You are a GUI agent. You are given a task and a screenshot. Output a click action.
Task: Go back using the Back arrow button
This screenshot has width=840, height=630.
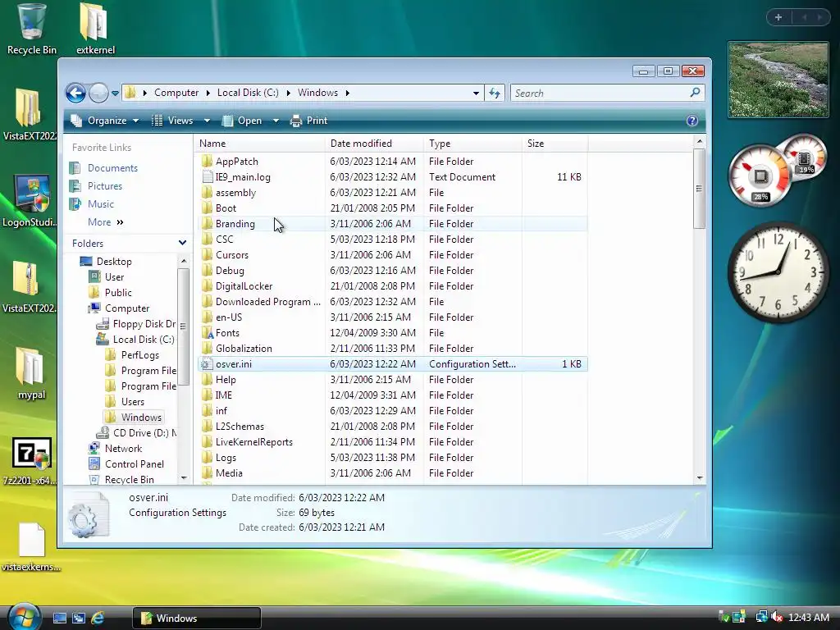[x=75, y=94]
